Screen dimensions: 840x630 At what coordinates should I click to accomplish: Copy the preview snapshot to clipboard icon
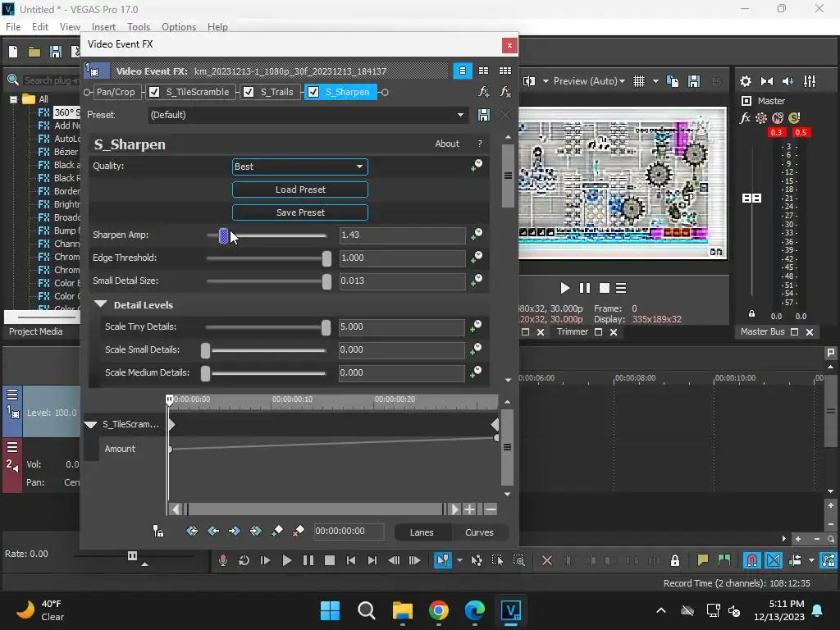click(x=673, y=81)
